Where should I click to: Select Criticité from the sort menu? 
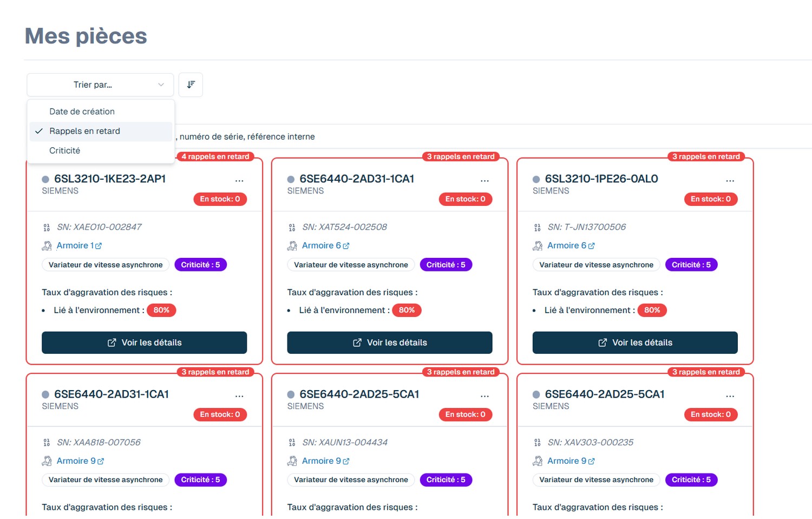pos(65,151)
